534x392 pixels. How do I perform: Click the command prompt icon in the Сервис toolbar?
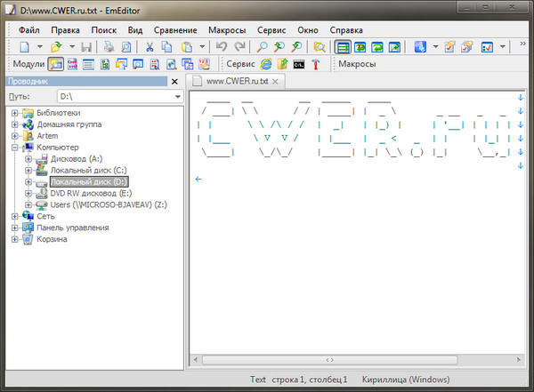pyautogui.click(x=298, y=64)
